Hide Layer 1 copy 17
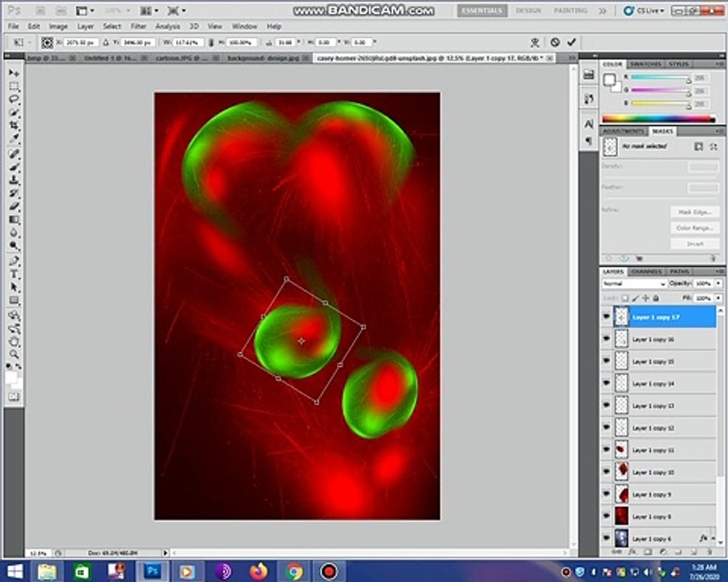Image resolution: width=728 pixels, height=582 pixels. coord(607,317)
